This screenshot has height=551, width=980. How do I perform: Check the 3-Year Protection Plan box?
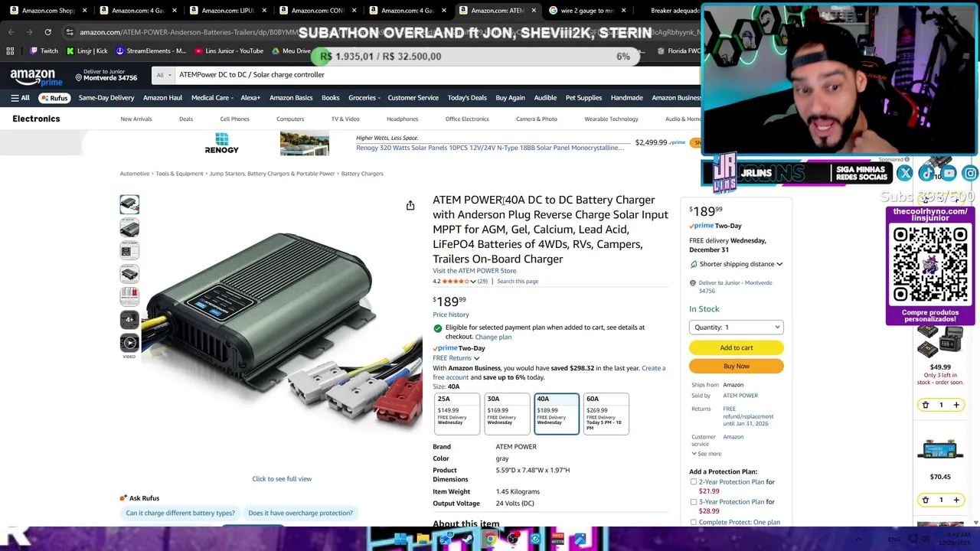pyautogui.click(x=694, y=502)
